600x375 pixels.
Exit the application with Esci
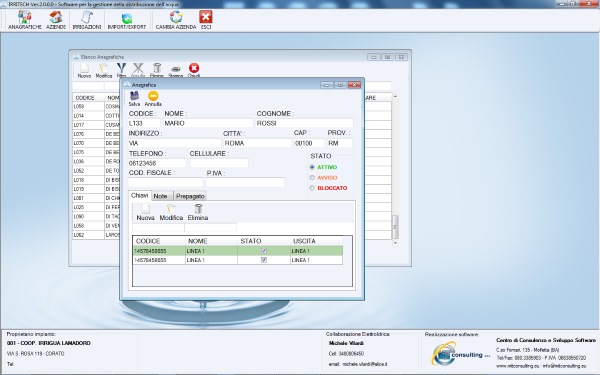click(x=206, y=20)
